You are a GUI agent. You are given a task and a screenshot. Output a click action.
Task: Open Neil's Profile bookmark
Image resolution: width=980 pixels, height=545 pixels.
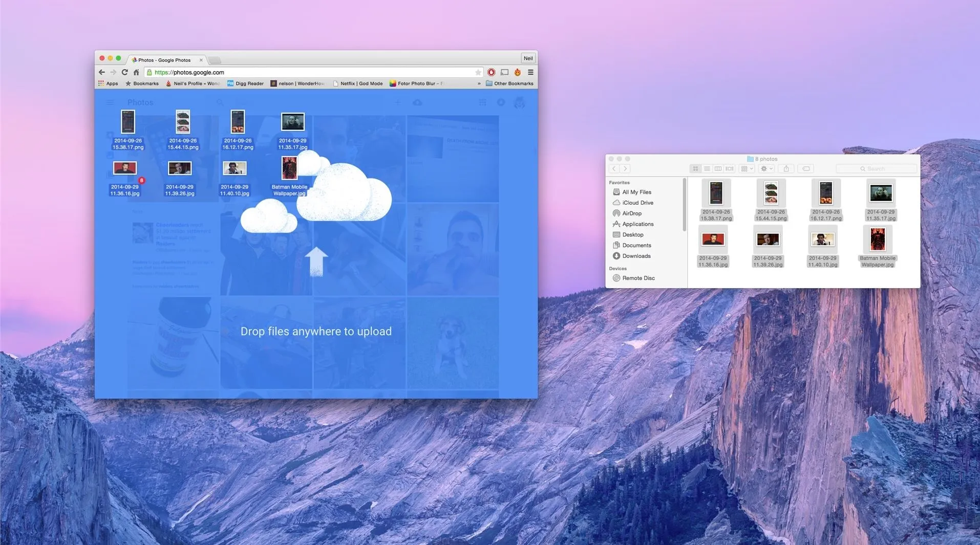(193, 83)
